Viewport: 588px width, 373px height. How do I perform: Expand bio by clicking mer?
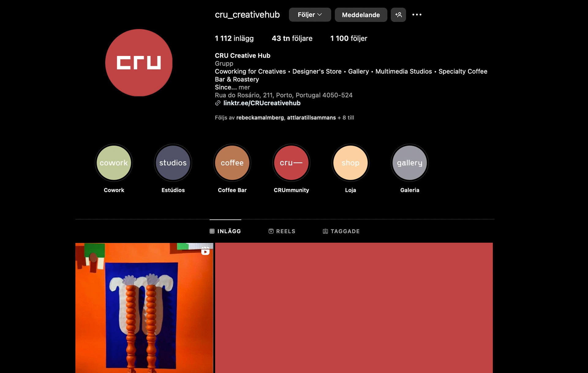coord(244,87)
